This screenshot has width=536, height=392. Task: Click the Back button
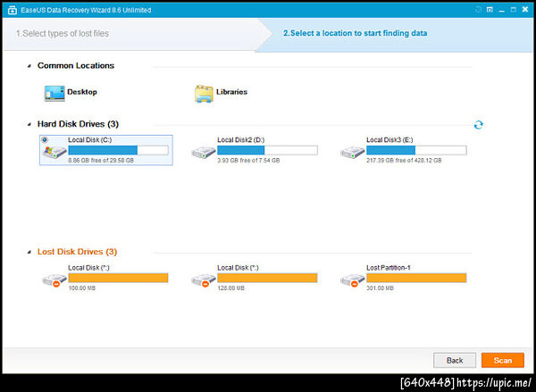point(455,360)
